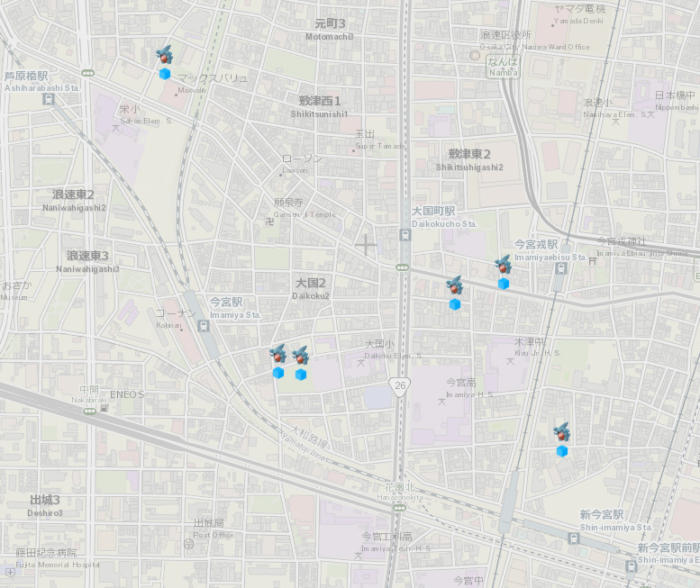Screen dimensions: 700x588
Task: Click the Nakabiraki intersection signal icon
Action: click(x=89, y=412)
